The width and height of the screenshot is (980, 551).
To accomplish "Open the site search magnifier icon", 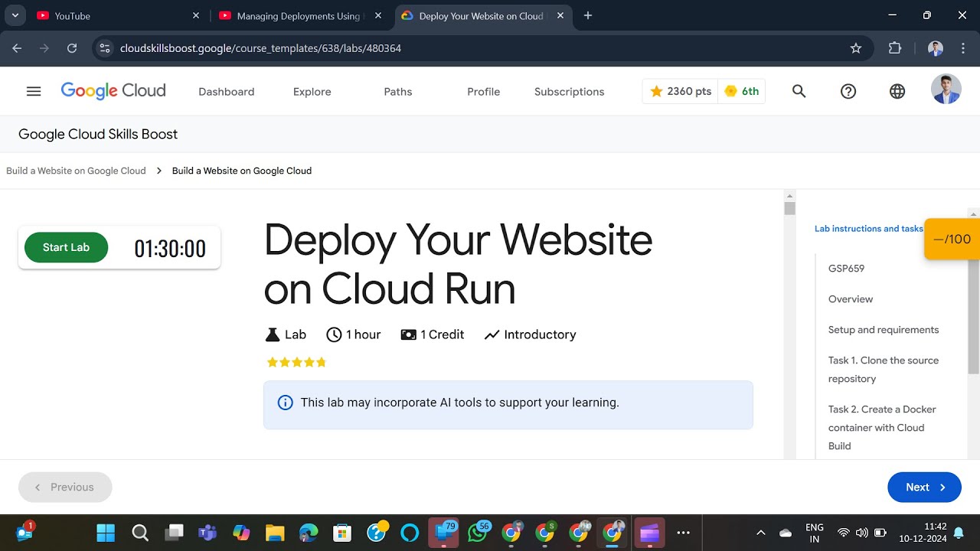I will 799,91.
